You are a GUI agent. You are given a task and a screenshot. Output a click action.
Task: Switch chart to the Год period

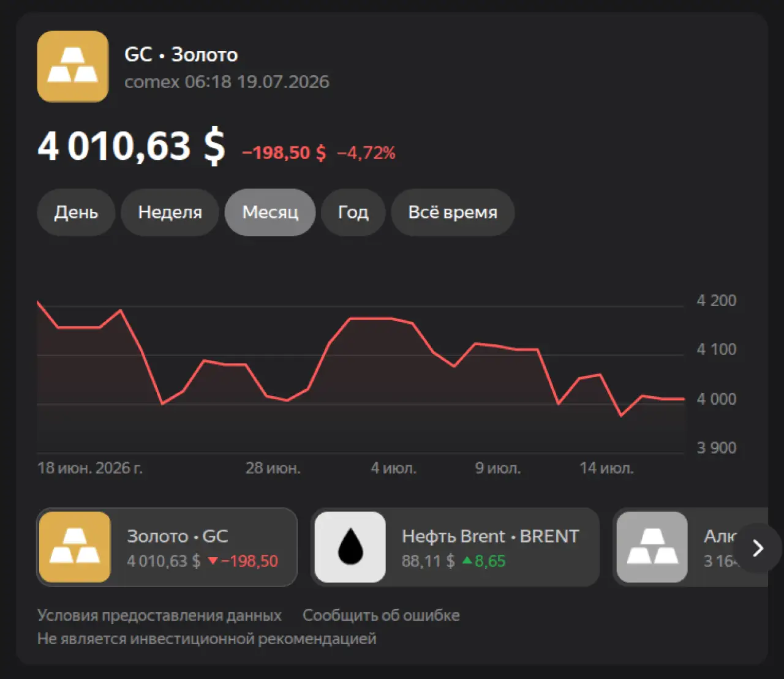coord(353,212)
